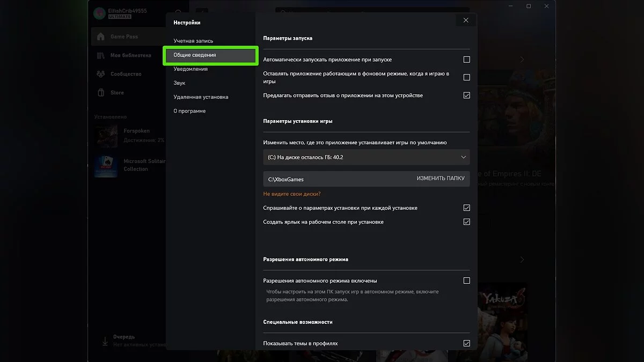Switch to the Уведомления settings tab
Screen dimensions: 644x362
tap(191, 69)
